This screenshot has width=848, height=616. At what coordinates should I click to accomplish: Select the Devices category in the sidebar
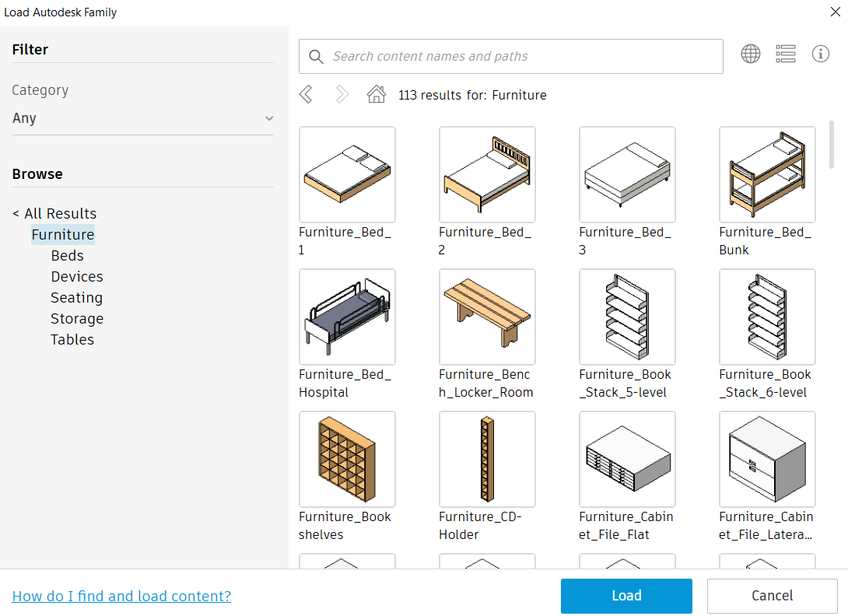[76, 276]
